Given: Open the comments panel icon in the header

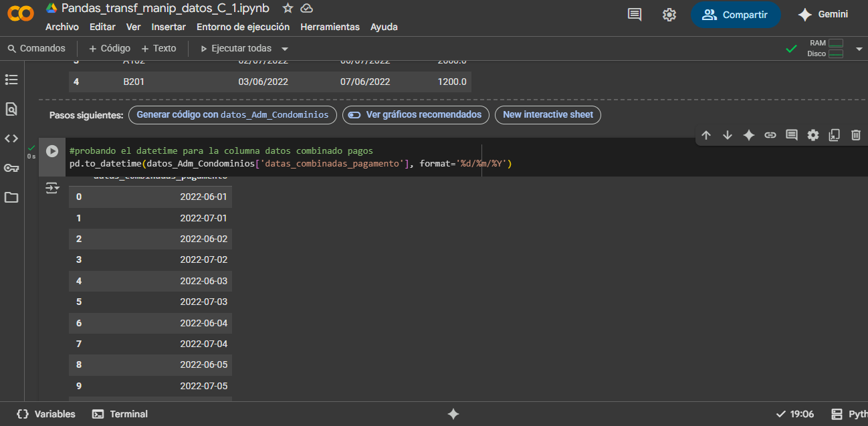Looking at the screenshot, I should (635, 15).
